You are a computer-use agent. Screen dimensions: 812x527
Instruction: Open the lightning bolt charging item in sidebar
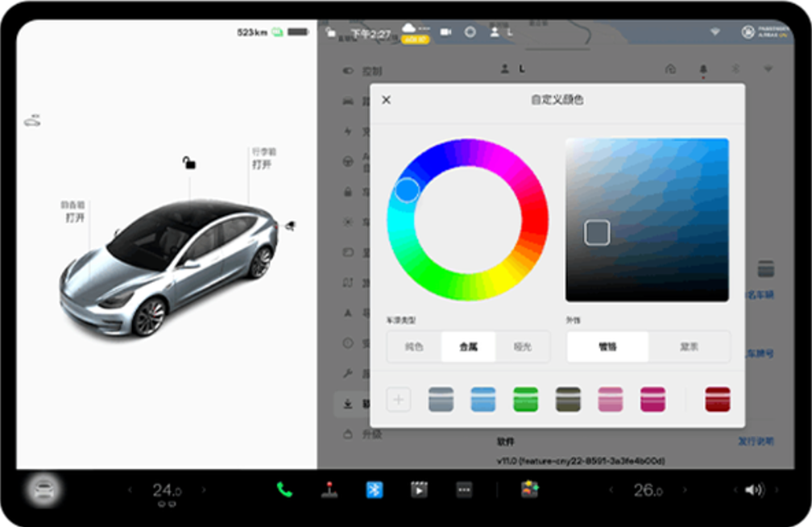(x=348, y=131)
